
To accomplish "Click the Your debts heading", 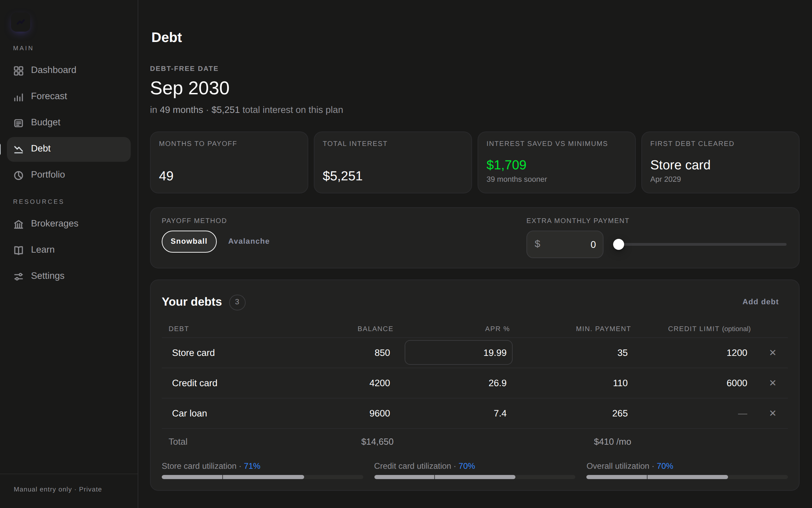I will click(x=192, y=302).
